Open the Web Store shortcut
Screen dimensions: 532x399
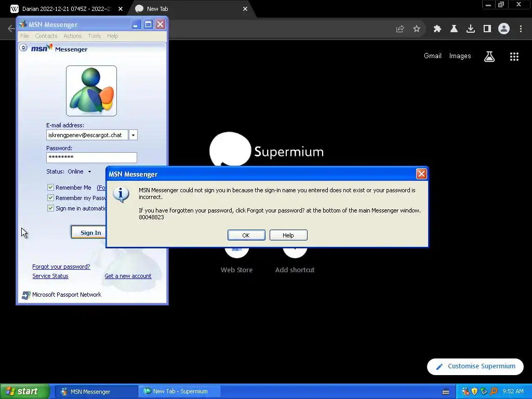236,261
